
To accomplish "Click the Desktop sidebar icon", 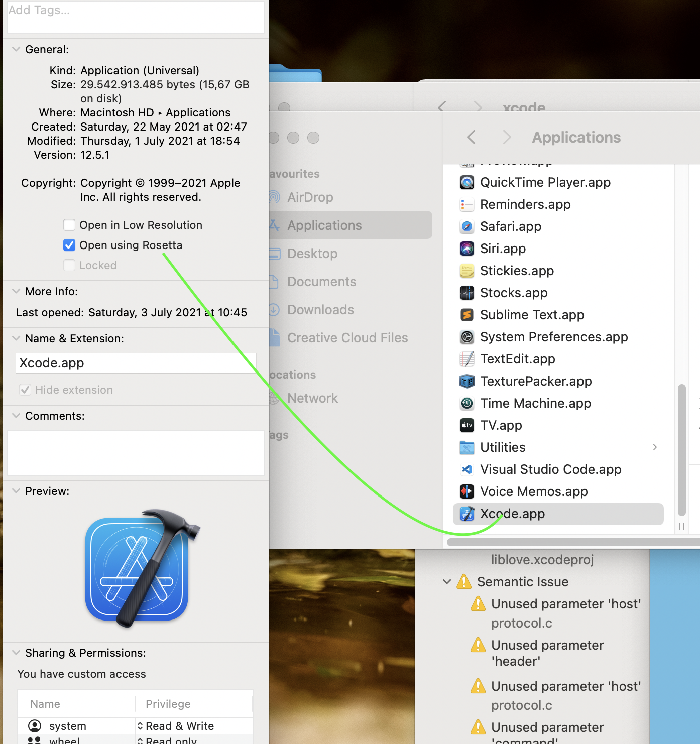I will (275, 254).
